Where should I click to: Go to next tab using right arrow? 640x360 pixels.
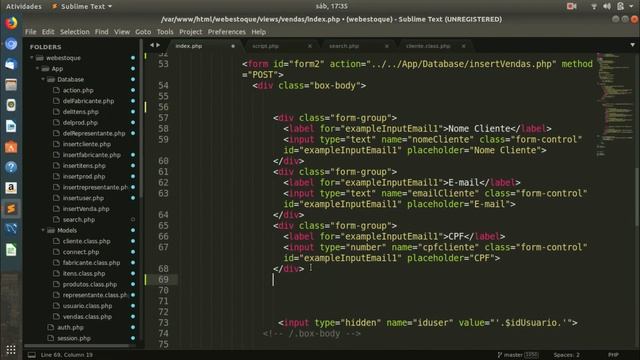(x=158, y=45)
